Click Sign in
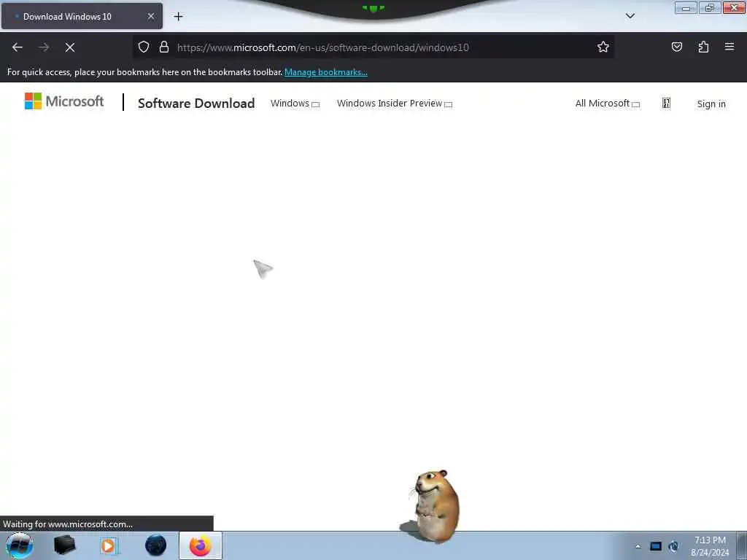This screenshot has width=747, height=560. point(711,104)
